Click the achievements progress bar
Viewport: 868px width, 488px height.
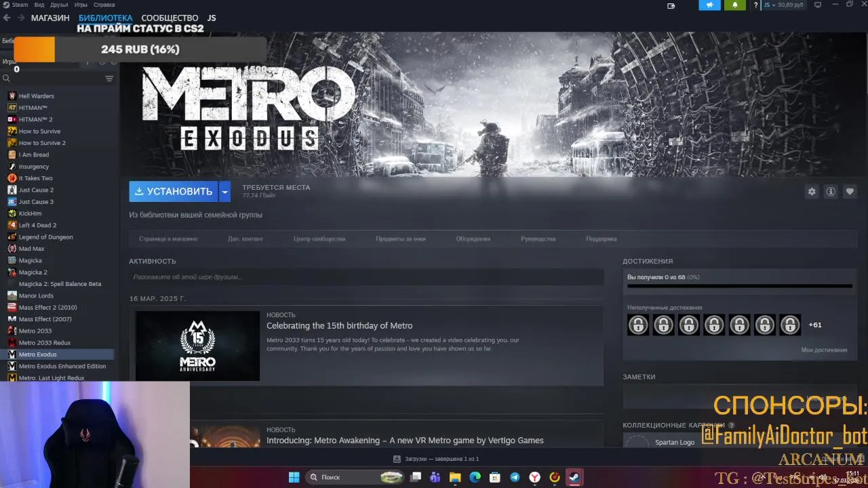tap(740, 286)
